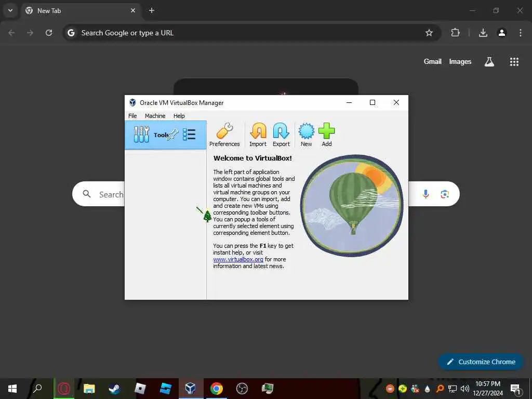This screenshot has width=532, height=399.
Task: Maximize the VirtualBox Manager window
Action: pos(373,102)
